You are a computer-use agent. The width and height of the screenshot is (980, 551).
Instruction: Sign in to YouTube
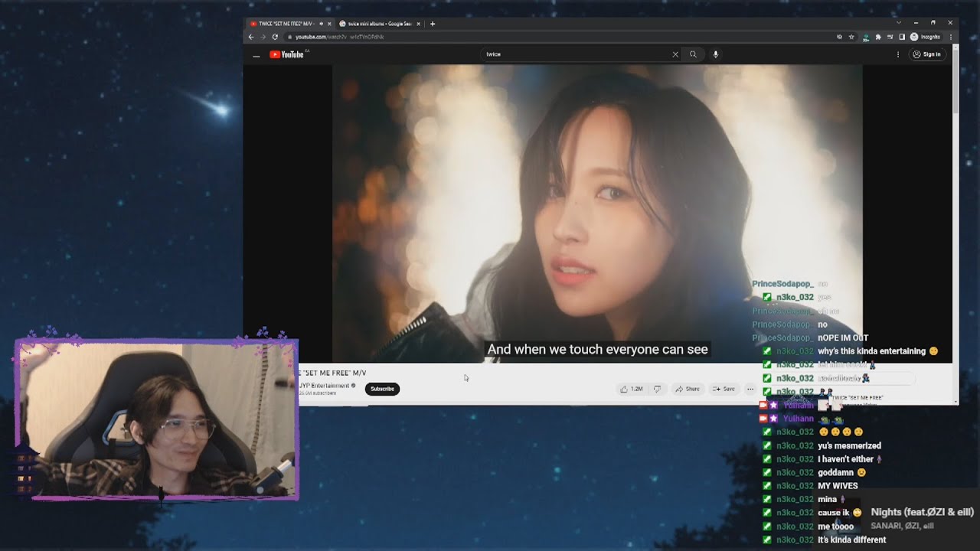pos(926,54)
